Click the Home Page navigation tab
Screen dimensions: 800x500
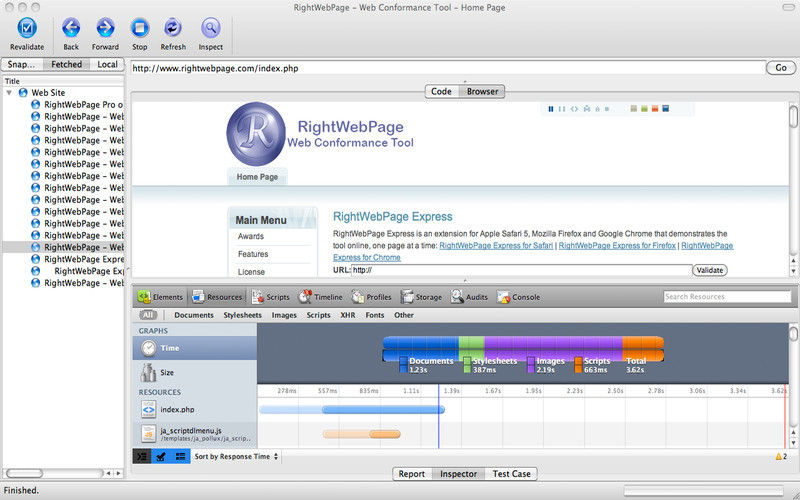click(x=257, y=177)
